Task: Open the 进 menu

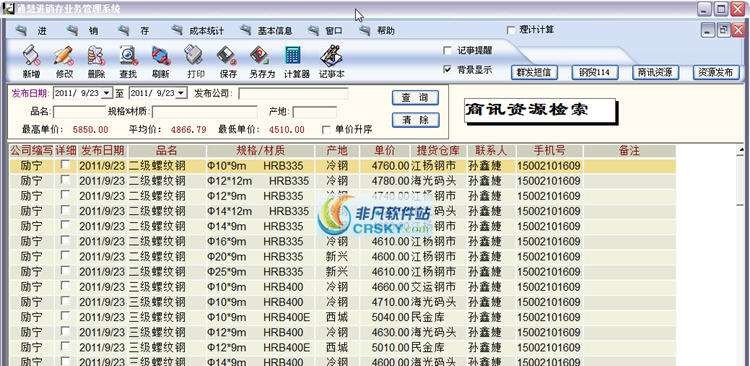Action: point(42,31)
